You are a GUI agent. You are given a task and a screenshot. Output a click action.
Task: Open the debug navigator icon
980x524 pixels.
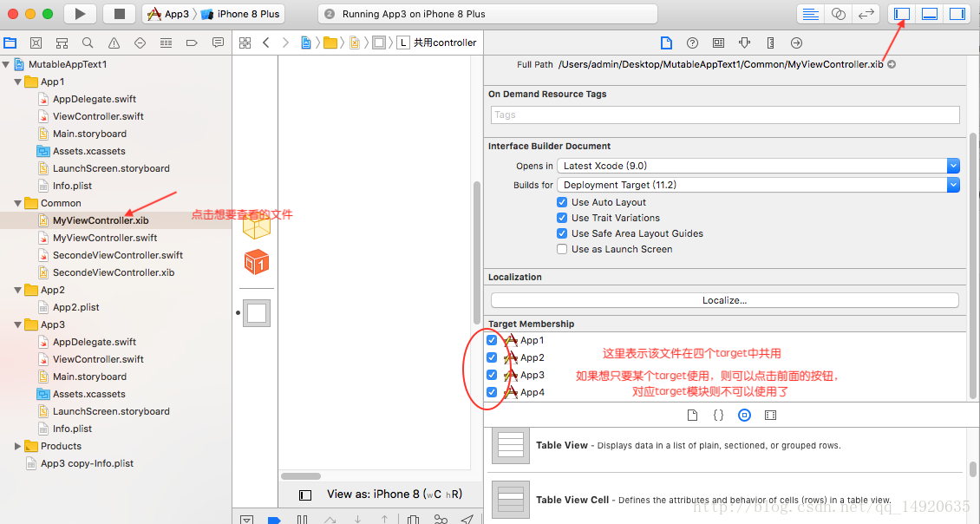pyautogui.click(x=166, y=43)
